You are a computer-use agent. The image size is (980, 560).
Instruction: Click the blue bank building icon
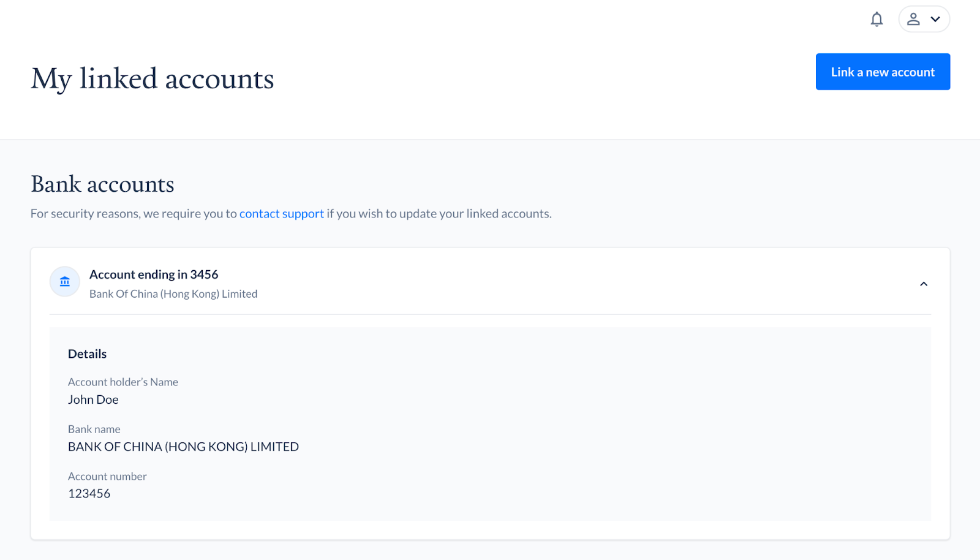tap(65, 282)
